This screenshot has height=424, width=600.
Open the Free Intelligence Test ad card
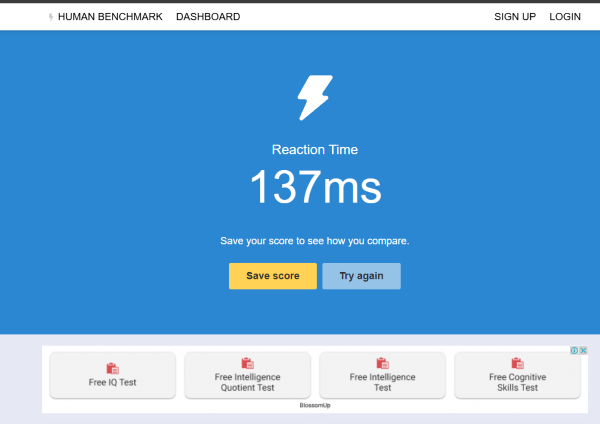pyautogui.click(x=383, y=375)
